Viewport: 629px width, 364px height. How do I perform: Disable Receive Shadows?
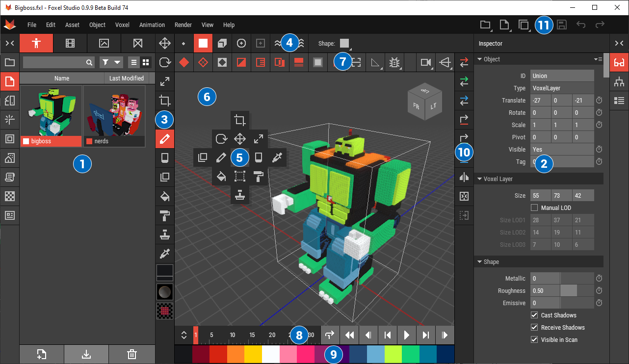coord(534,327)
